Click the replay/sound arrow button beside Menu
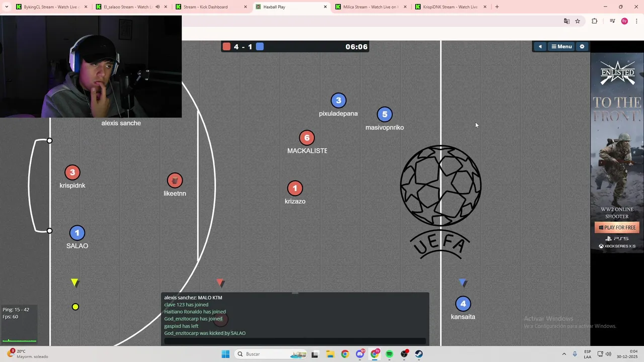Image resolution: width=644 pixels, height=362 pixels. [540, 47]
